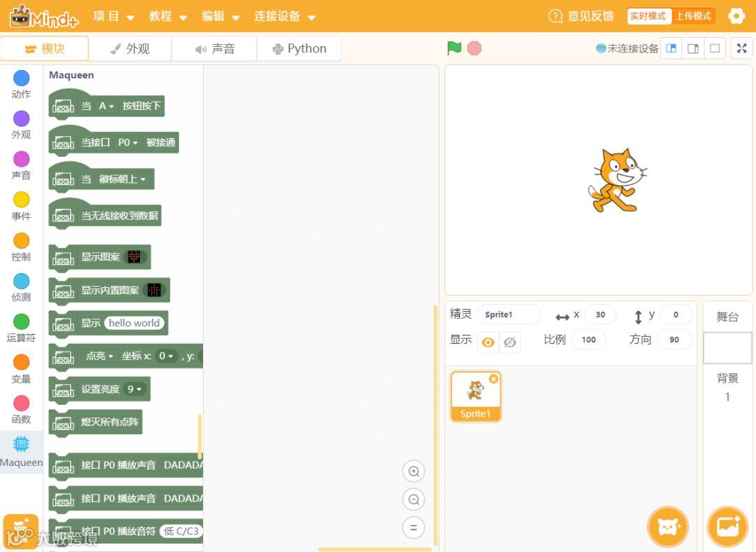Image resolution: width=756 pixels, height=552 pixels.
Task: Select the purple 外观 looks category
Action: coord(21,125)
